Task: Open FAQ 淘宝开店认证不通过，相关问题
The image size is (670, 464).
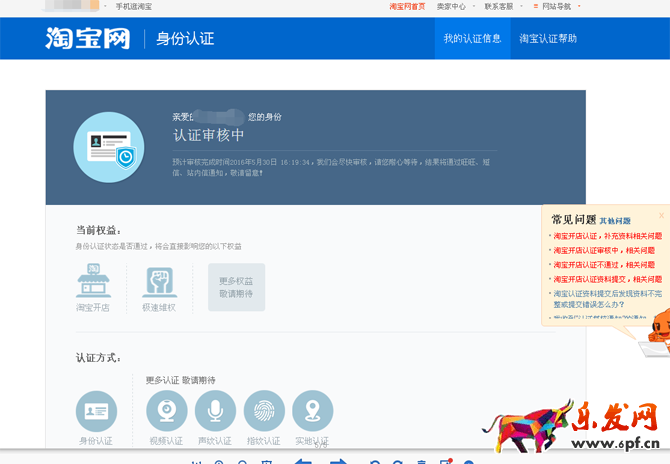Action: (x=604, y=265)
